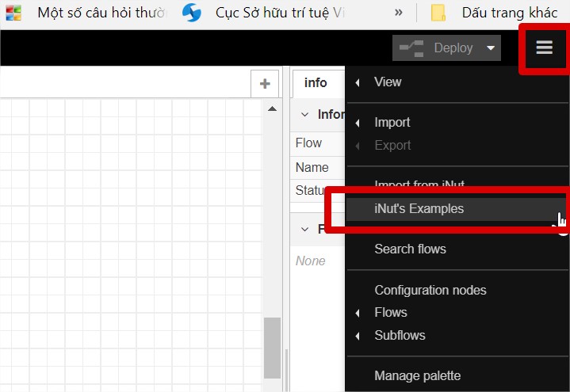Open the hamburger main menu
Image resolution: width=570 pixels, height=392 pixels.
click(544, 48)
